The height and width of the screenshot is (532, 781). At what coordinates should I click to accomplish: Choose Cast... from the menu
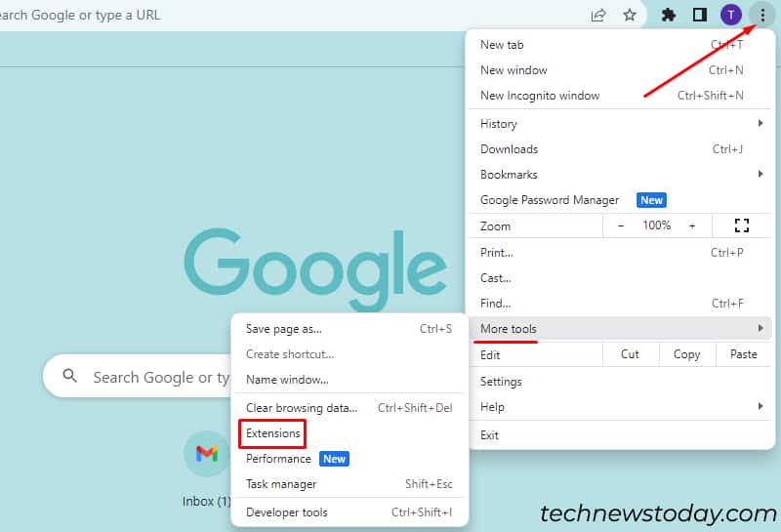620,278
